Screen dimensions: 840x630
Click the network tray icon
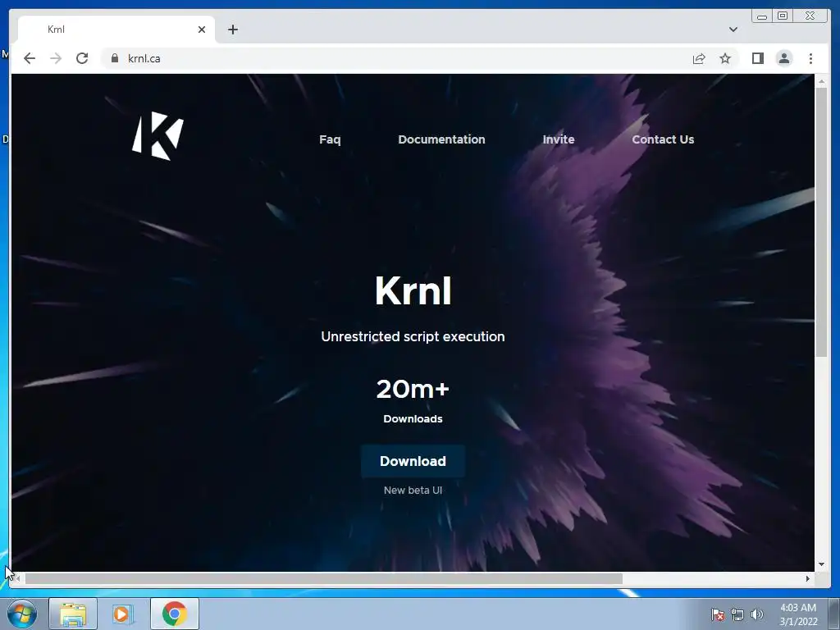click(737, 614)
